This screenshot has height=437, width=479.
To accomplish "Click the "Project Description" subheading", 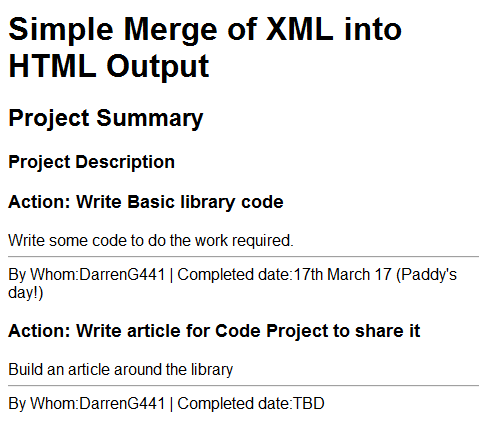I will tap(91, 162).
